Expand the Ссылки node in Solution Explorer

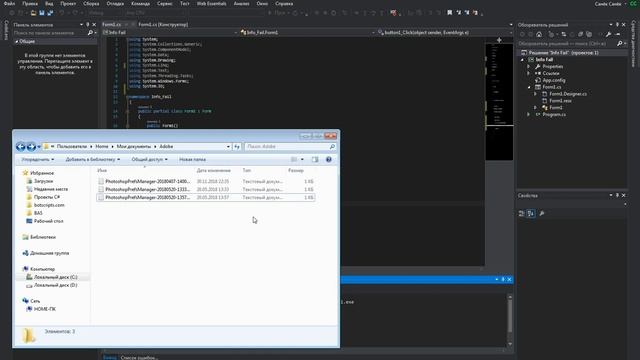(529, 73)
